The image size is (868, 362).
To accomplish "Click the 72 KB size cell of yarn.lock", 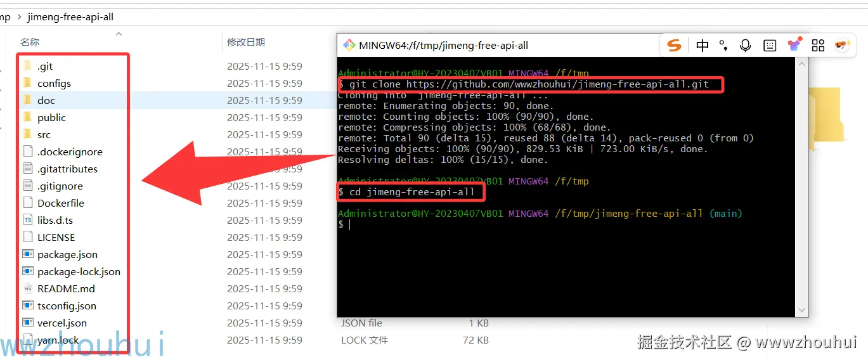I will pos(476,340).
